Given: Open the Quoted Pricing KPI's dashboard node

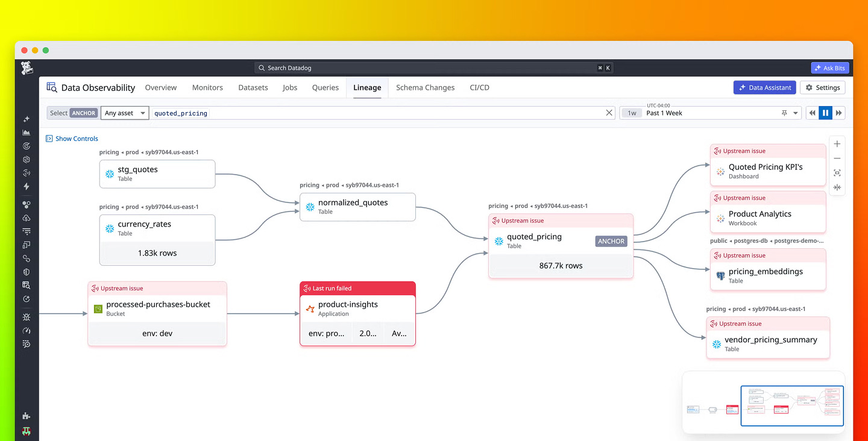Looking at the screenshot, I should point(768,165).
